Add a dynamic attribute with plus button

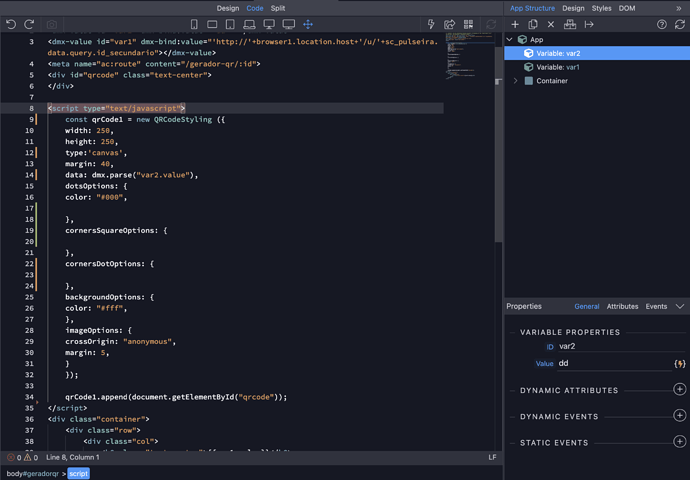click(x=679, y=389)
